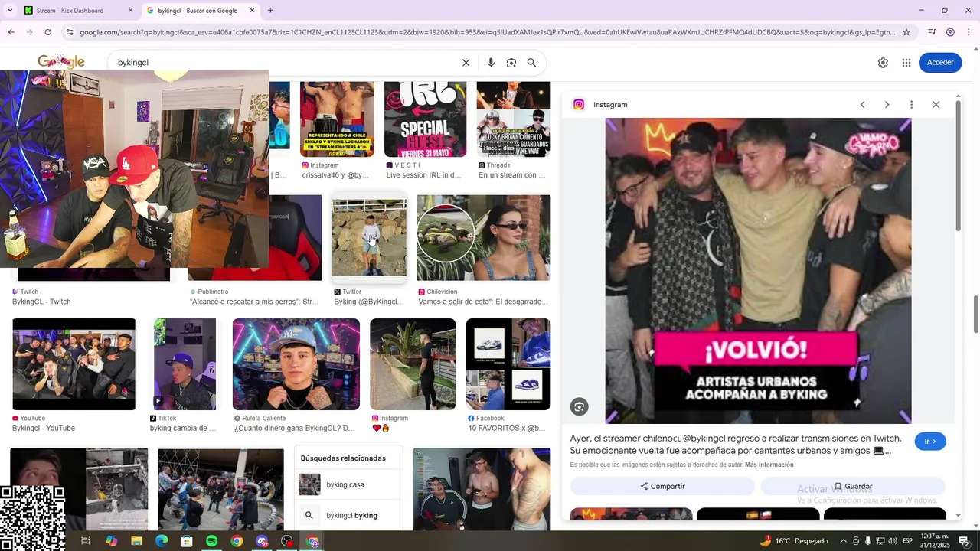Image resolution: width=980 pixels, height=551 pixels.
Task: Go to the Google logo homepage
Action: [x=61, y=62]
